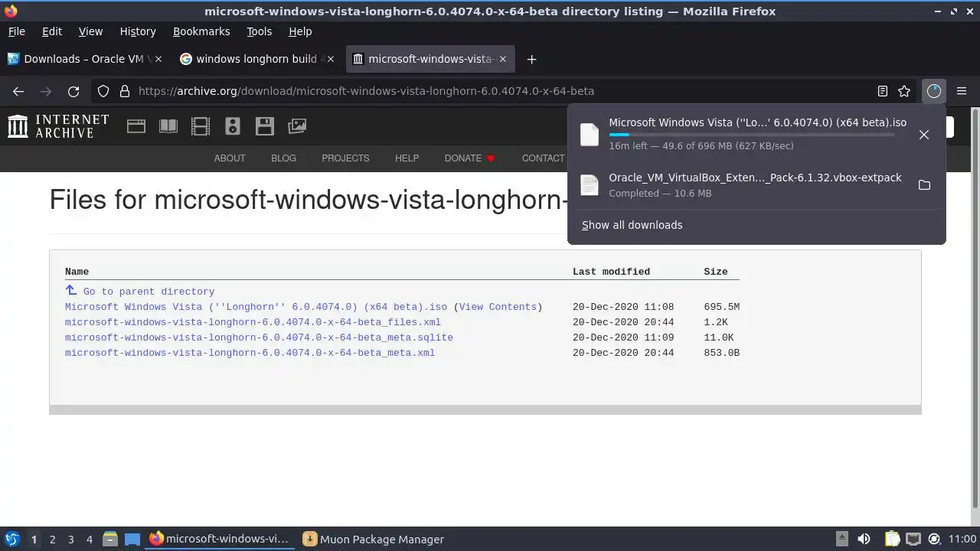Open the beta_files.xml file link

253,322
